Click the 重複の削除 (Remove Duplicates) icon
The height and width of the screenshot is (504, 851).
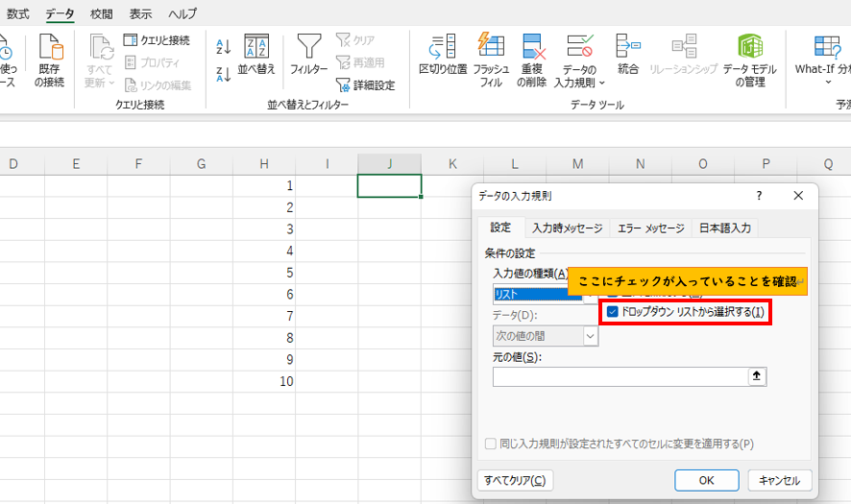(533, 47)
